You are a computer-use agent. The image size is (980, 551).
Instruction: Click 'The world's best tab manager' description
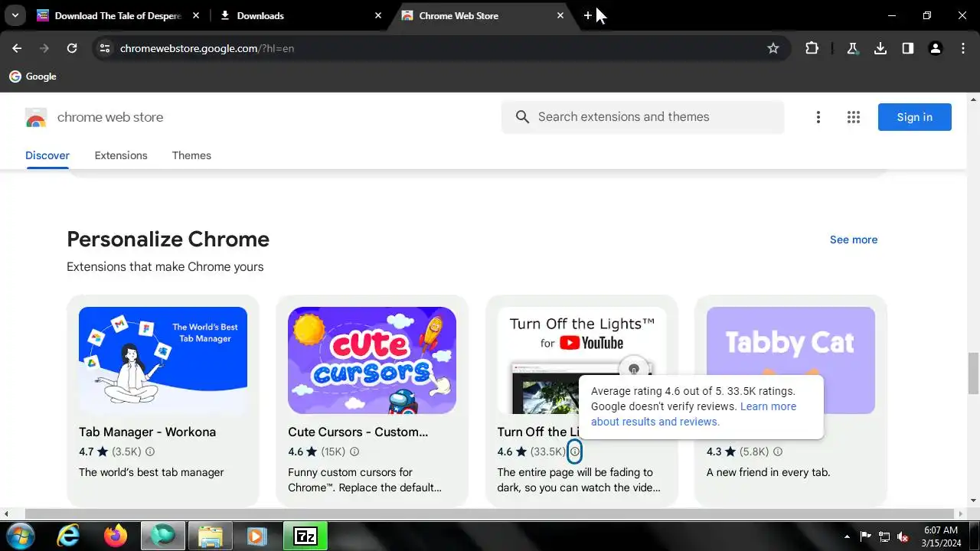[x=152, y=472]
